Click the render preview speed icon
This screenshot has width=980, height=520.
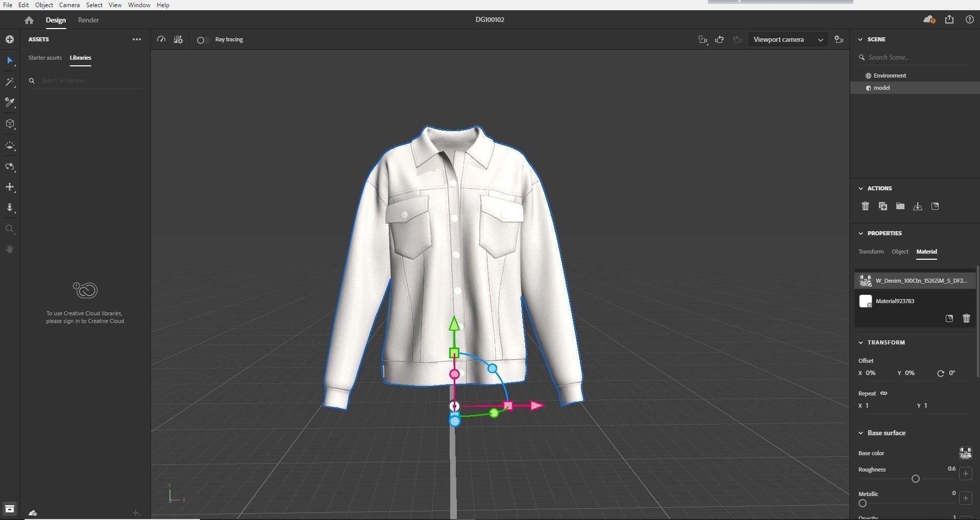click(161, 39)
